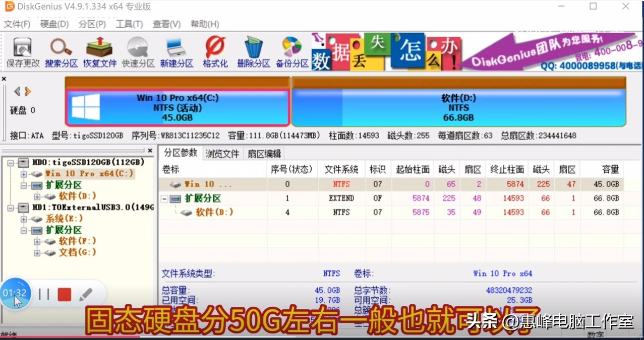Collapse the 扩展分区 row in partition table
Image resolution: width=644 pixels, height=340 pixels.
[165, 198]
